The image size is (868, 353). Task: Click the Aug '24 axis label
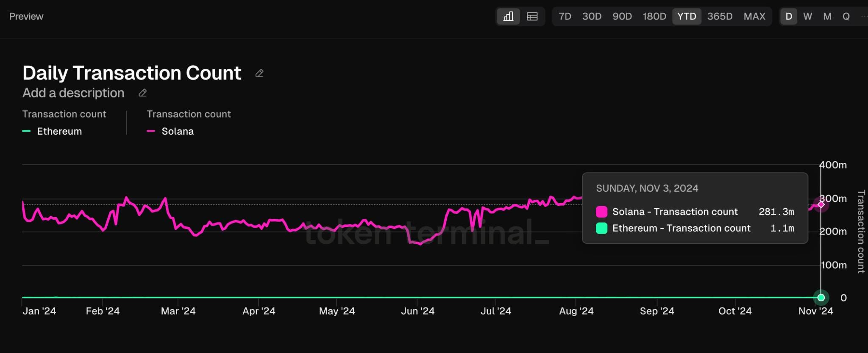point(576,311)
